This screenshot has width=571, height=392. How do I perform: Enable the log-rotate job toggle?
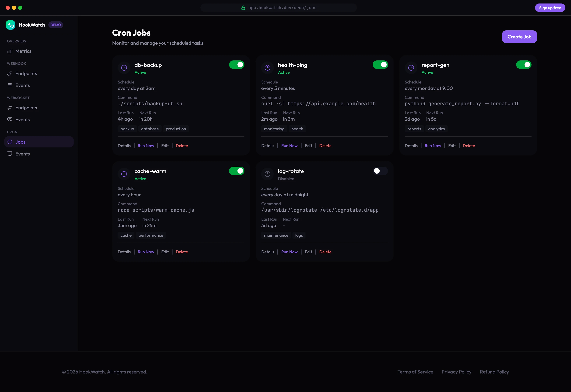point(380,171)
